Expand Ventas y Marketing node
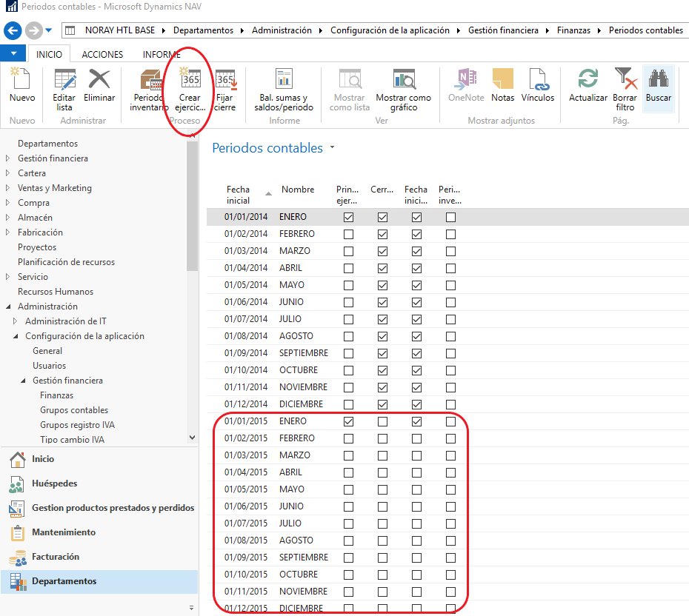Viewport: 689px width, 616px height. tap(7, 188)
